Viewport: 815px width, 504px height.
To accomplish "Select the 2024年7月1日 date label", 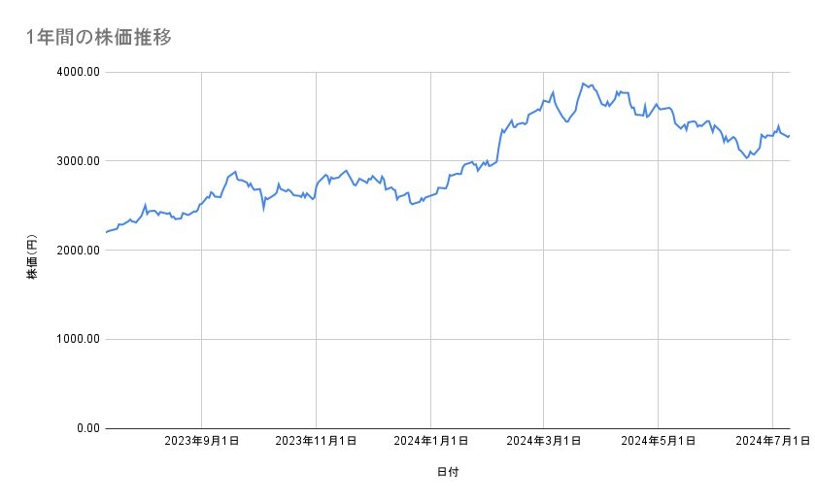I will click(772, 441).
